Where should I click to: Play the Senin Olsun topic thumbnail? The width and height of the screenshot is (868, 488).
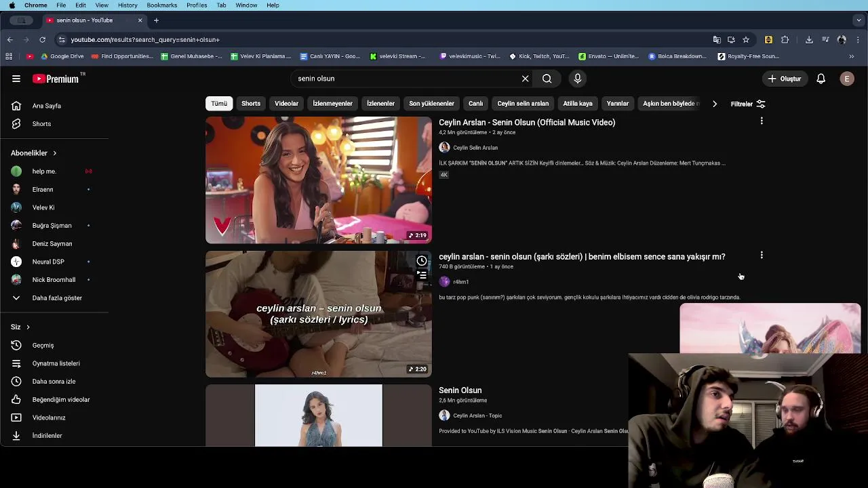click(x=319, y=415)
